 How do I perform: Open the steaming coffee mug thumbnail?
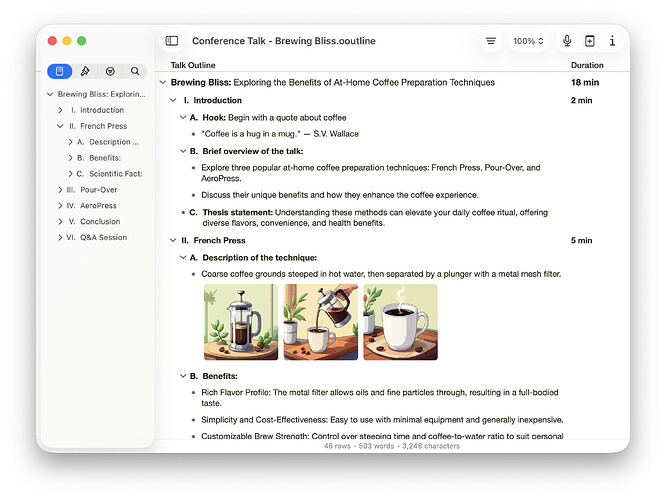(400, 322)
